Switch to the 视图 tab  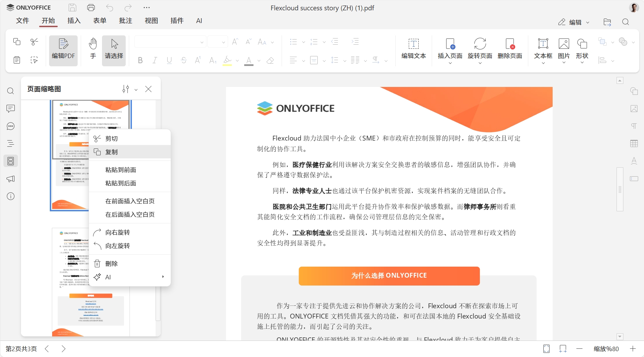coord(151,21)
